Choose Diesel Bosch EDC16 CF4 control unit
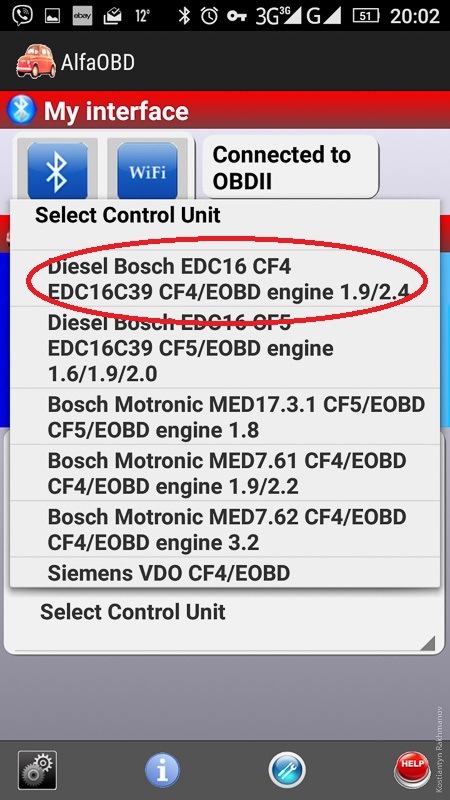Image resolution: width=450 pixels, height=800 pixels. (x=225, y=278)
